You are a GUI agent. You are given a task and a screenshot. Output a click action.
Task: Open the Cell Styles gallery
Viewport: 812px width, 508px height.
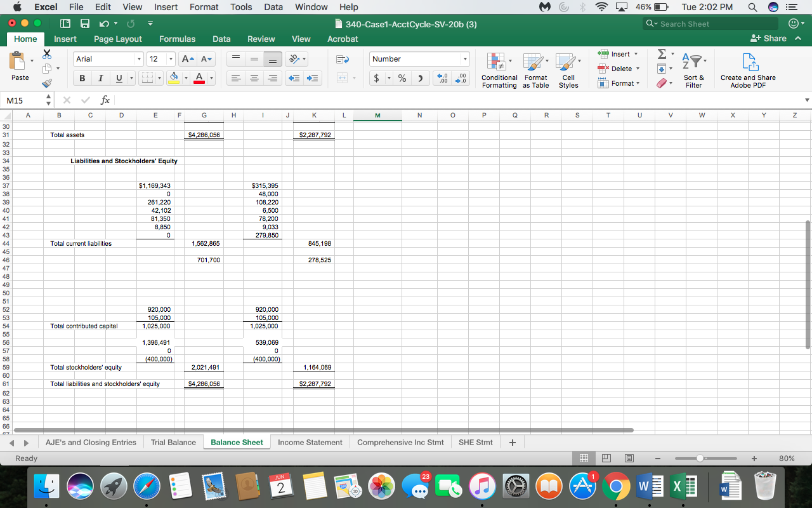568,71
